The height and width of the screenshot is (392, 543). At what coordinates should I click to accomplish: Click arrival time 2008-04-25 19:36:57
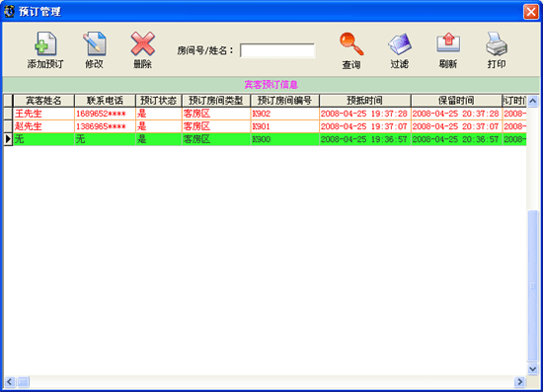coord(365,139)
